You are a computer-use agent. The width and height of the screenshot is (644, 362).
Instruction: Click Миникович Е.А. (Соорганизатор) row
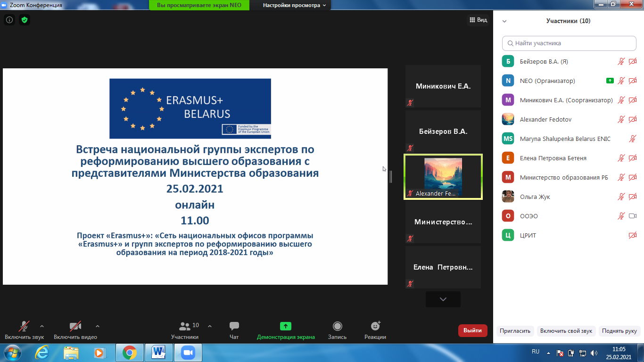[569, 100]
